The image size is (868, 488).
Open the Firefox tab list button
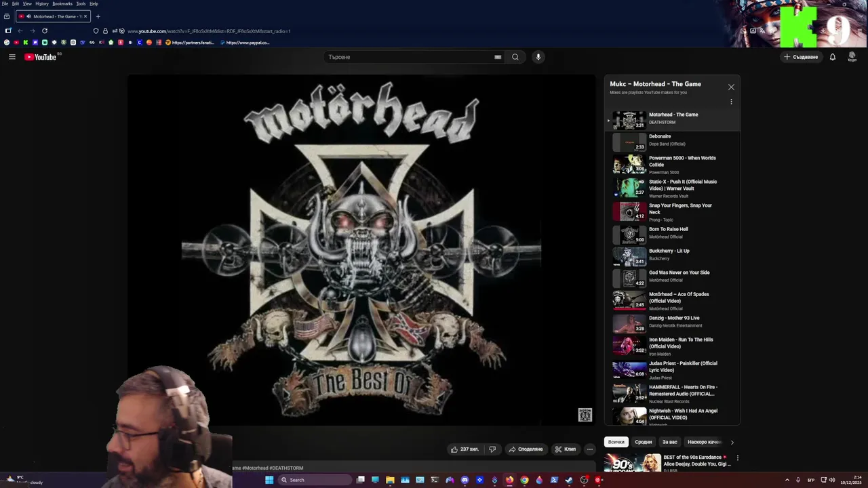coord(7,16)
